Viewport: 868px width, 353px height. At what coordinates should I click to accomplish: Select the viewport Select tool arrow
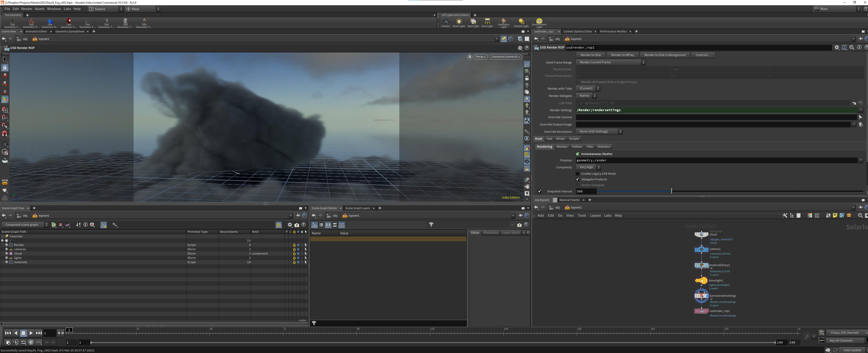tap(5, 59)
